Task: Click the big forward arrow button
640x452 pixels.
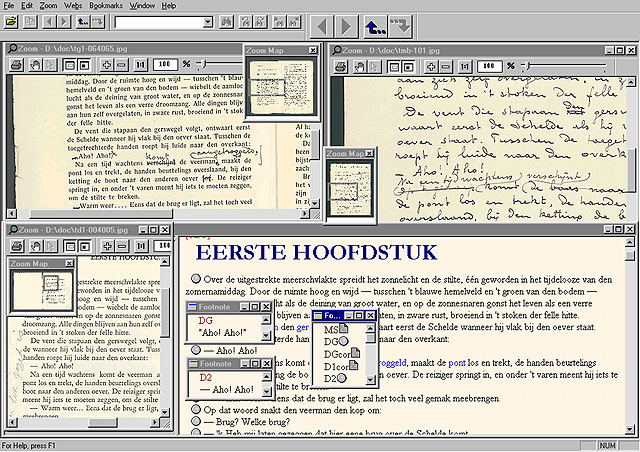Action: click(x=347, y=27)
